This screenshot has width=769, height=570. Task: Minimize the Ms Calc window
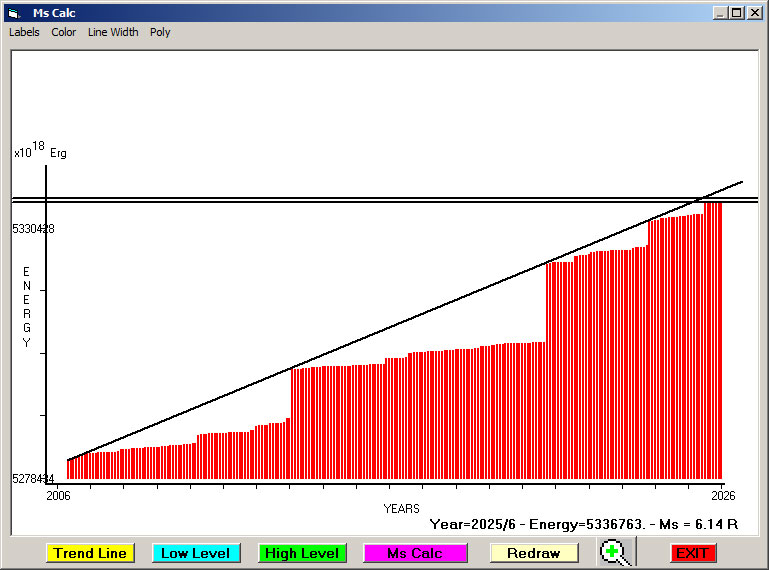pyautogui.click(x=720, y=13)
